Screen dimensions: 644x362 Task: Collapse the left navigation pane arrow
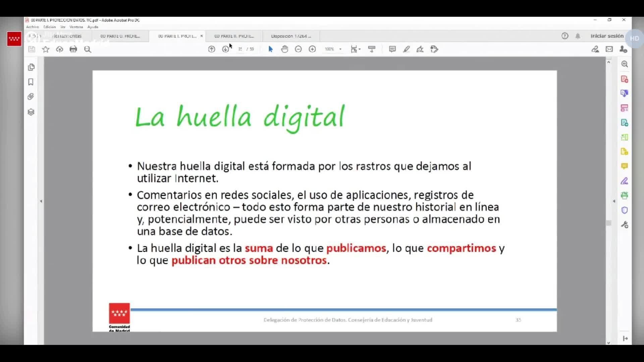[41, 201]
